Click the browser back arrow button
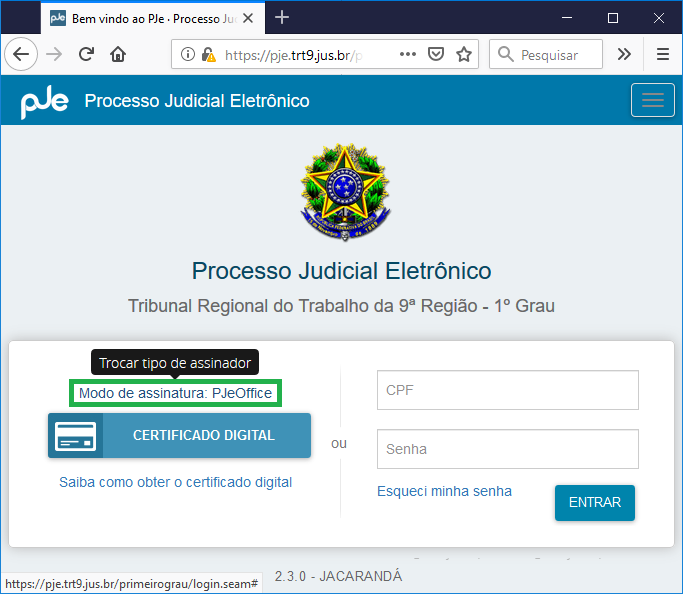Screen dimensions: 683x594 20,54
